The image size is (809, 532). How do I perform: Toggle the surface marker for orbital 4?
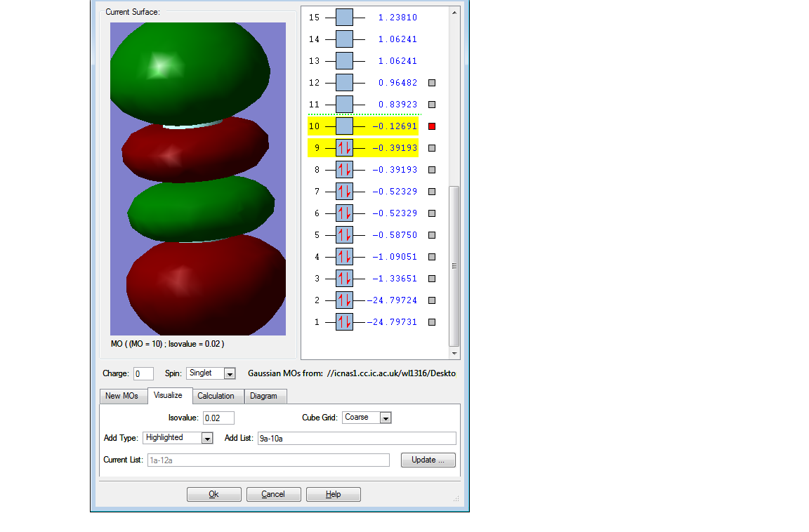click(x=433, y=257)
